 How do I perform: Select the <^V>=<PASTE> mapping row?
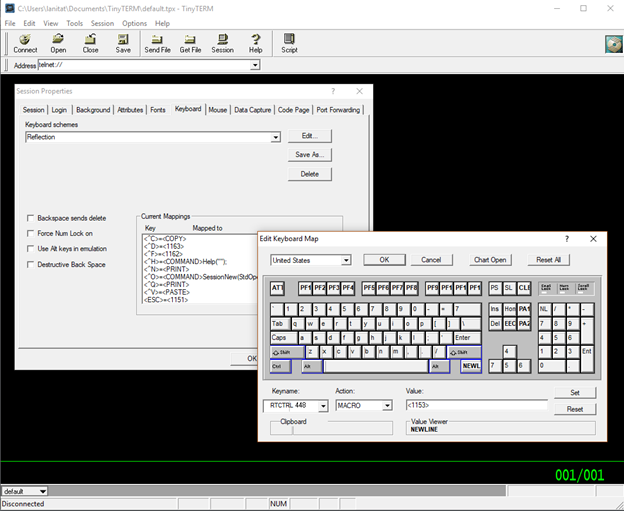pyautogui.click(x=200, y=292)
